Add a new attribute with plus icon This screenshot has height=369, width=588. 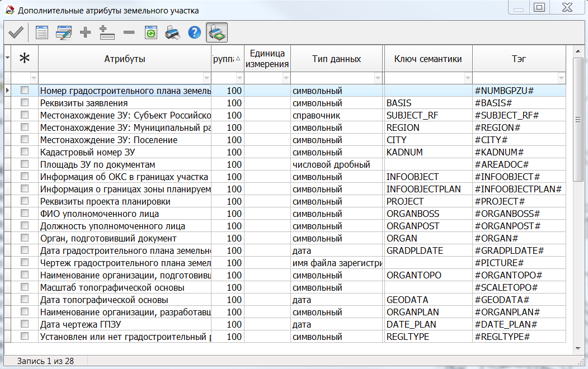(x=85, y=33)
